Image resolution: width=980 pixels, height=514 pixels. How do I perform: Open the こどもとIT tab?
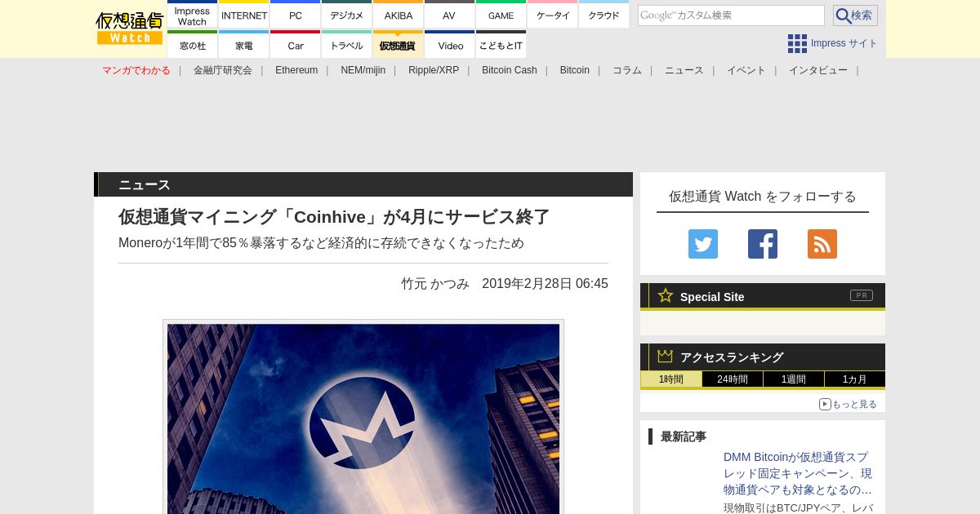click(x=501, y=45)
